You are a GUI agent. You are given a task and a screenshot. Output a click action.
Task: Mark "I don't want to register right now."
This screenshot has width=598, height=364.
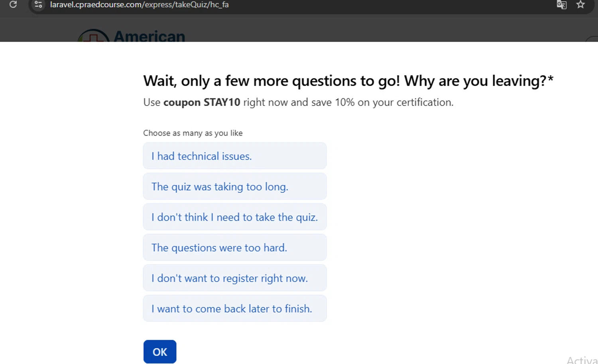[234, 278]
